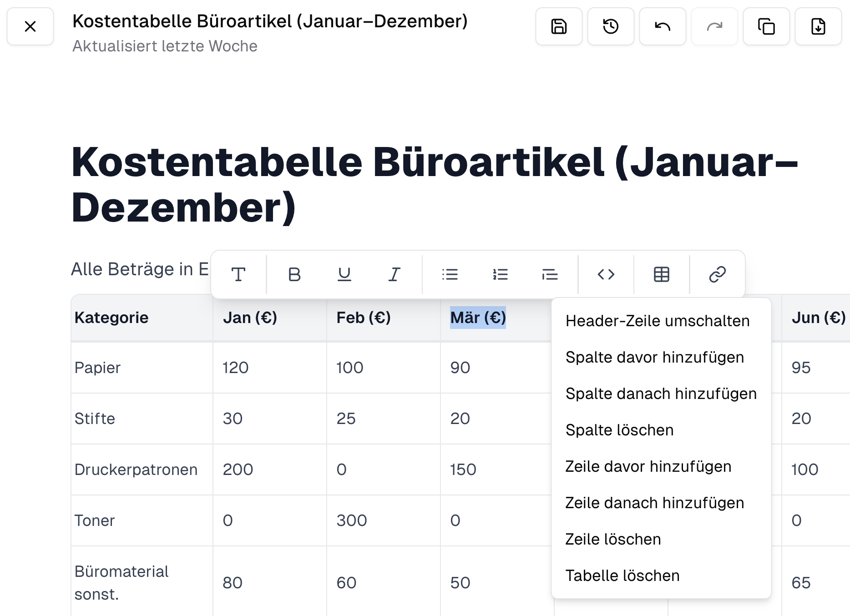The width and height of the screenshot is (850, 616).
Task: Redo the last change
Action: [x=714, y=26]
